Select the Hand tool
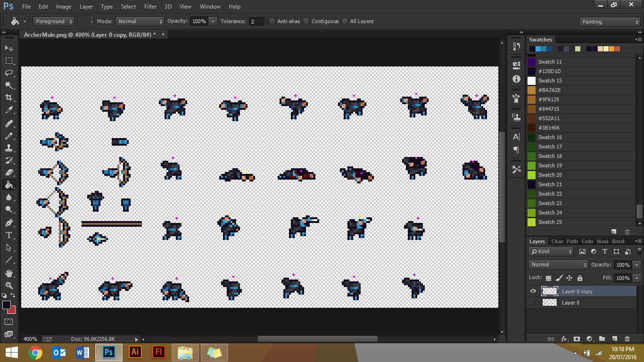This screenshot has width=644, height=362. point(9,273)
